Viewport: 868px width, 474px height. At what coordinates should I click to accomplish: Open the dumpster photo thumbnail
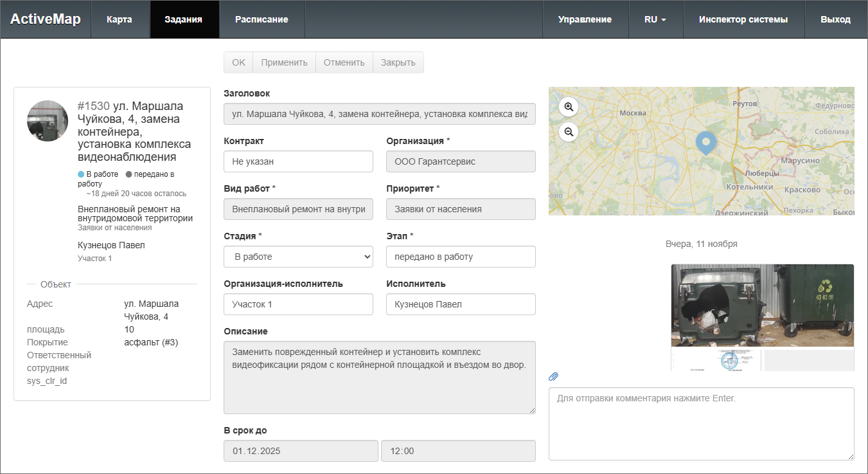click(x=762, y=305)
